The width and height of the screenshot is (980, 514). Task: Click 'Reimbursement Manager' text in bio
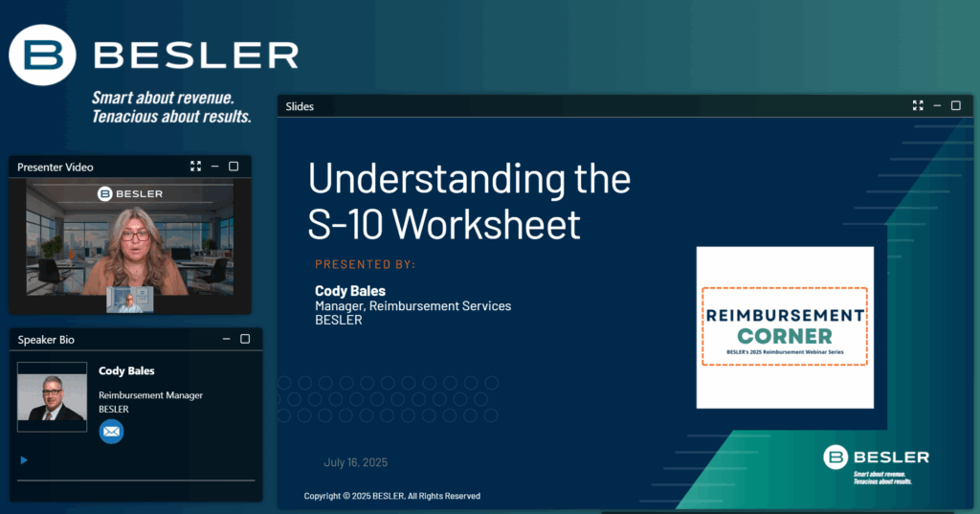pos(150,395)
